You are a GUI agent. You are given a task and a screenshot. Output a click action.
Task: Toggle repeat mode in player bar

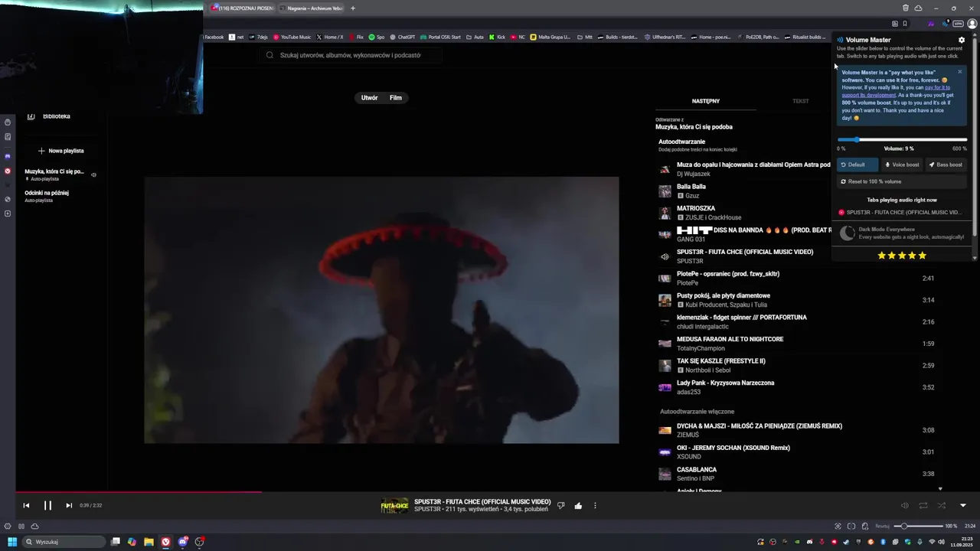pos(923,505)
